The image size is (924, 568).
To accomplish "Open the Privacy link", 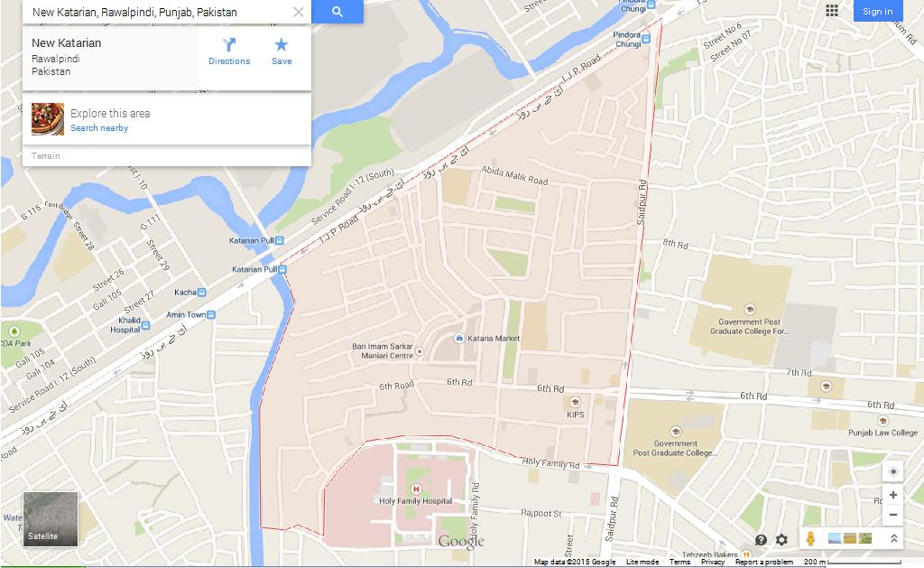I will click(x=713, y=562).
